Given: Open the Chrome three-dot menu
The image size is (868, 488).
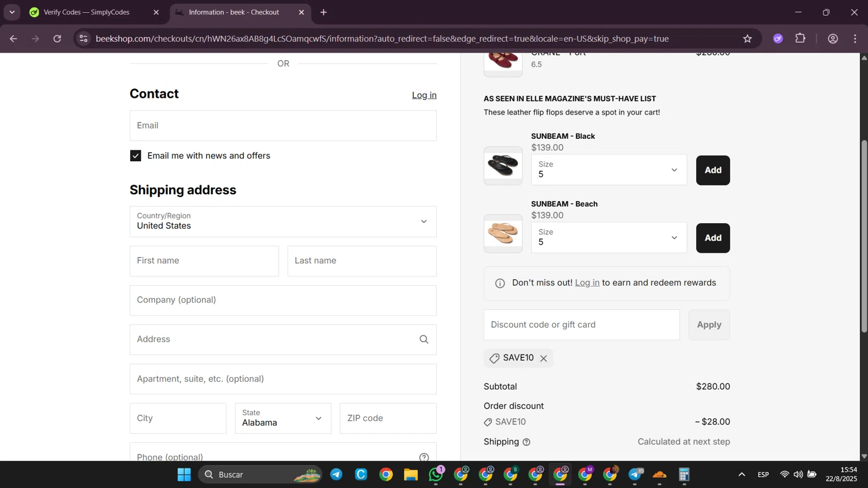Looking at the screenshot, I should point(855,39).
